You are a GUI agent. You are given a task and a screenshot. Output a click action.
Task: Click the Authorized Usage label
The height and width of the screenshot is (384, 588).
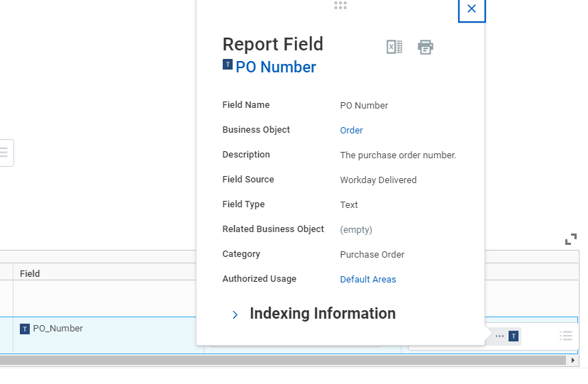(x=259, y=278)
